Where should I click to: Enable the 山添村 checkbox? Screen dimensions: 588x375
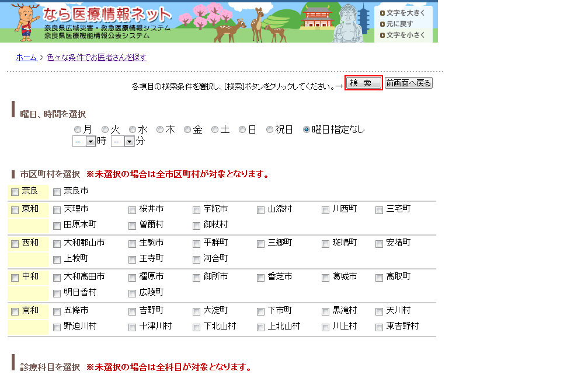click(x=260, y=210)
